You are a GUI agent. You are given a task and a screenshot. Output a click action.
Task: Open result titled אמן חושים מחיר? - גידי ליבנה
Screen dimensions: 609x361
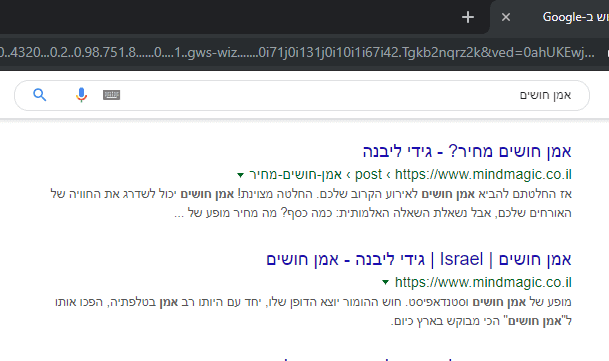point(467,151)
